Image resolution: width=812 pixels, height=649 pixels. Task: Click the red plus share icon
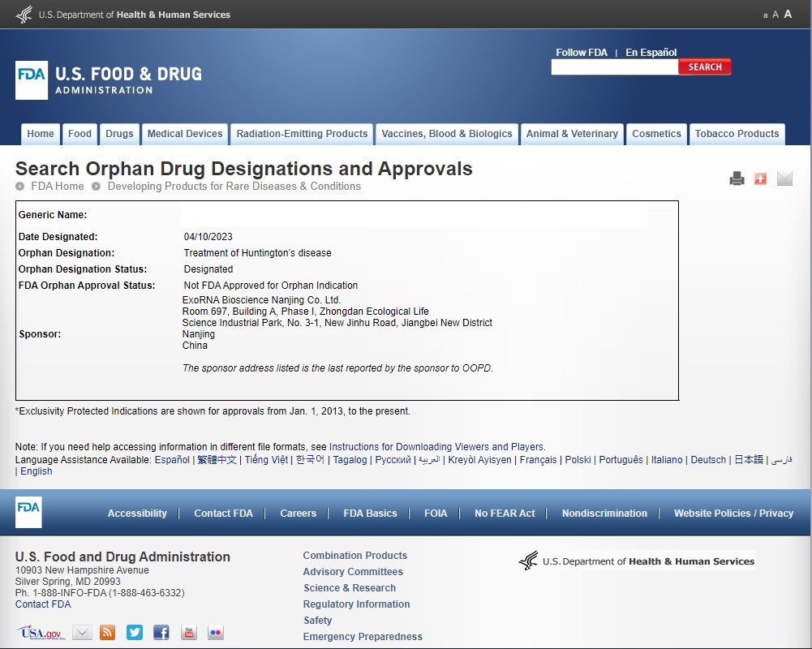pos(760,178)
